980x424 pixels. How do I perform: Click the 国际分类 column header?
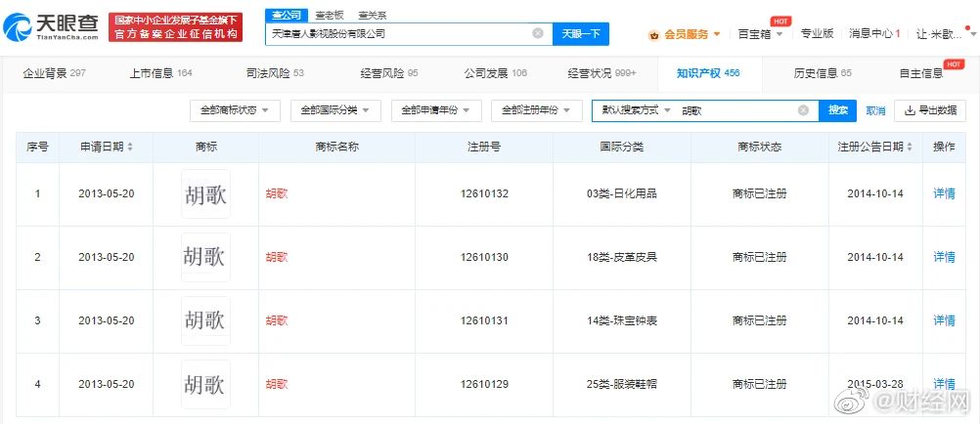coord(622,148)
